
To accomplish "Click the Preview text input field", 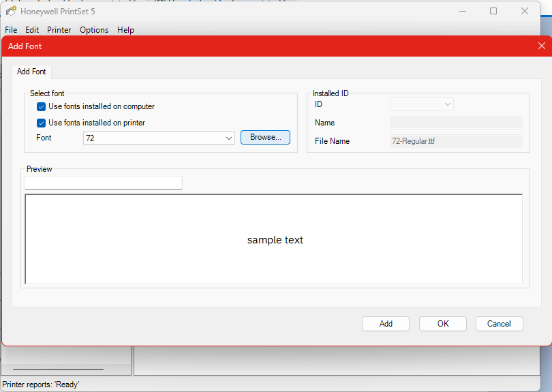I will click(104, 183).
